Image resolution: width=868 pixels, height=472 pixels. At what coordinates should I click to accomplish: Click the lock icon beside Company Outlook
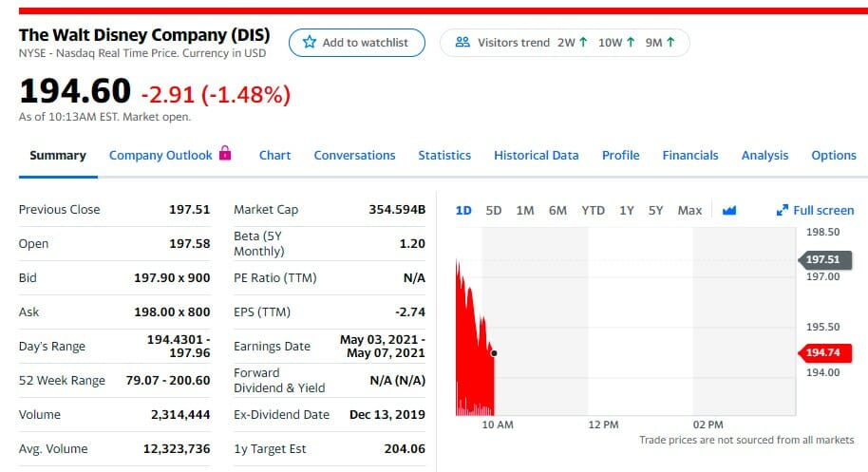pos(225,153)
